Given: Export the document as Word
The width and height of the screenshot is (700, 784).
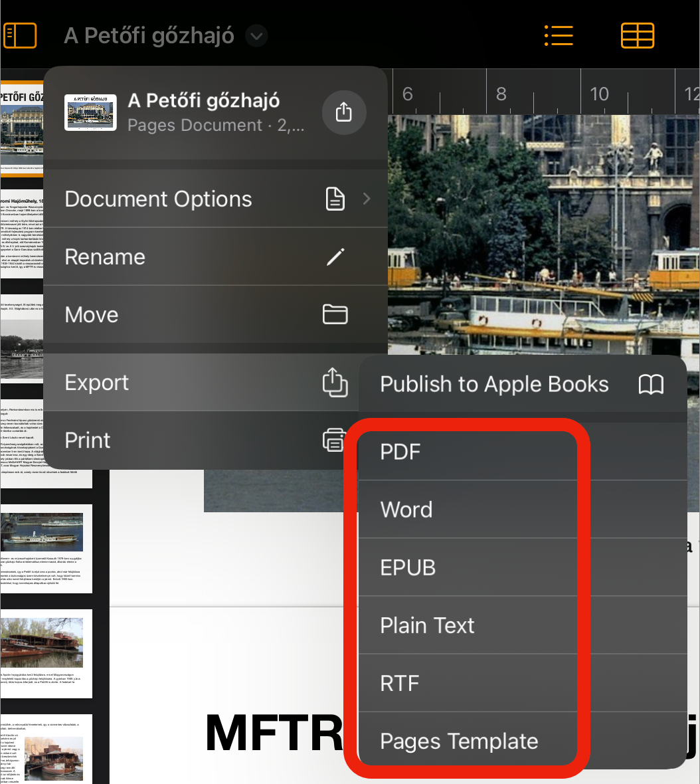Looking at the screenshot, I should 523,510.
